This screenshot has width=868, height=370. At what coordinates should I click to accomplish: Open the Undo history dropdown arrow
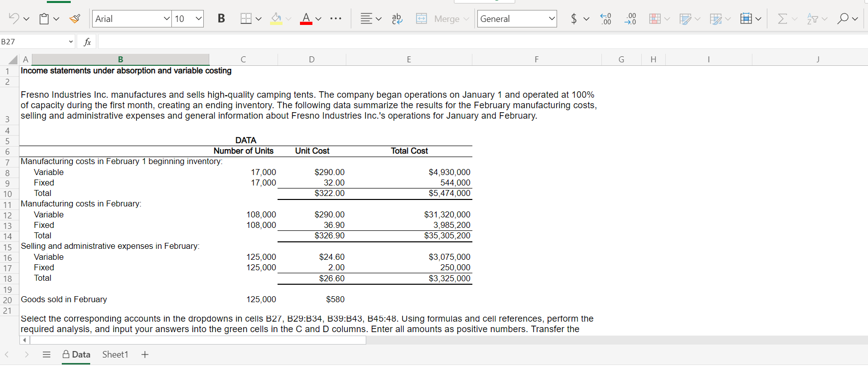[26, 19]
